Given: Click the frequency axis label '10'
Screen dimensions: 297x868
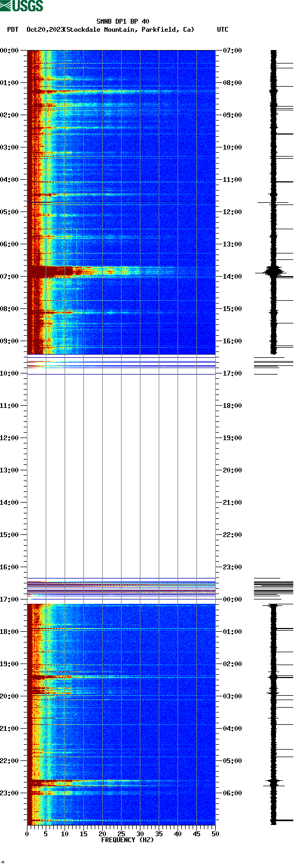Looking at the screenshot, I should coord(65,834).
